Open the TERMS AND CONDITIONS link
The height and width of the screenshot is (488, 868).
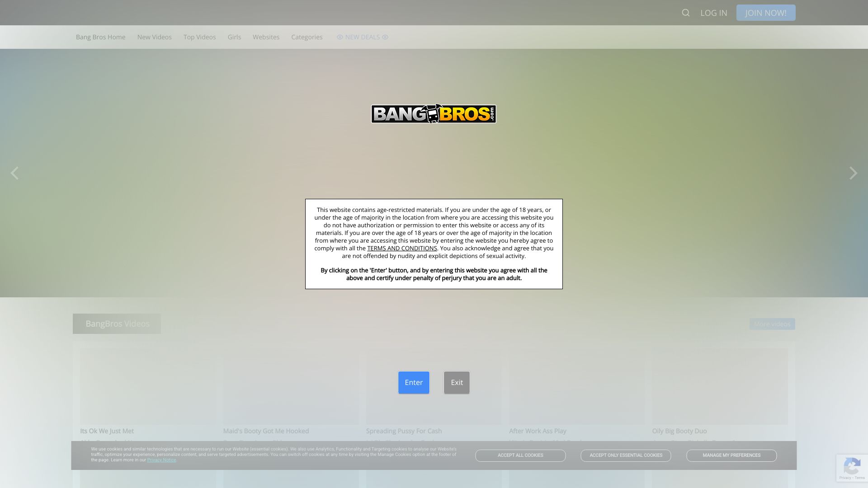click(x=402, y=248)
